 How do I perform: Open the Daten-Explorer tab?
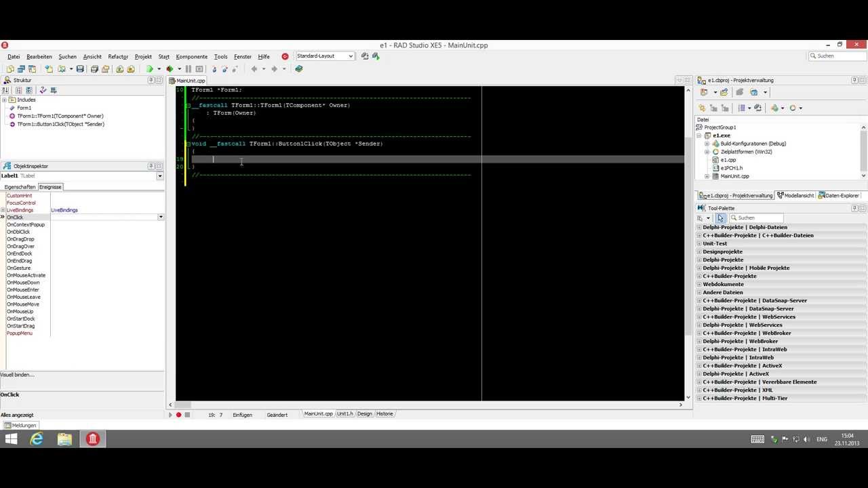coord(839,195)
